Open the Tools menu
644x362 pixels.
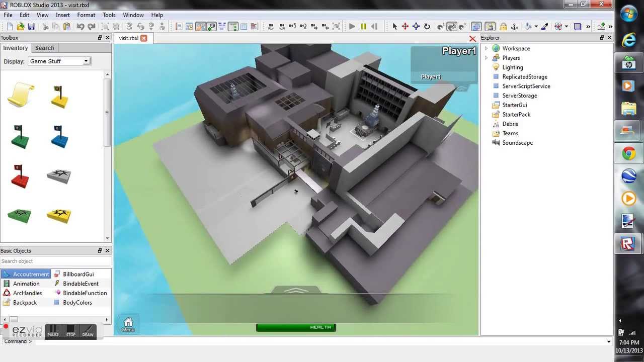[109, 15]
